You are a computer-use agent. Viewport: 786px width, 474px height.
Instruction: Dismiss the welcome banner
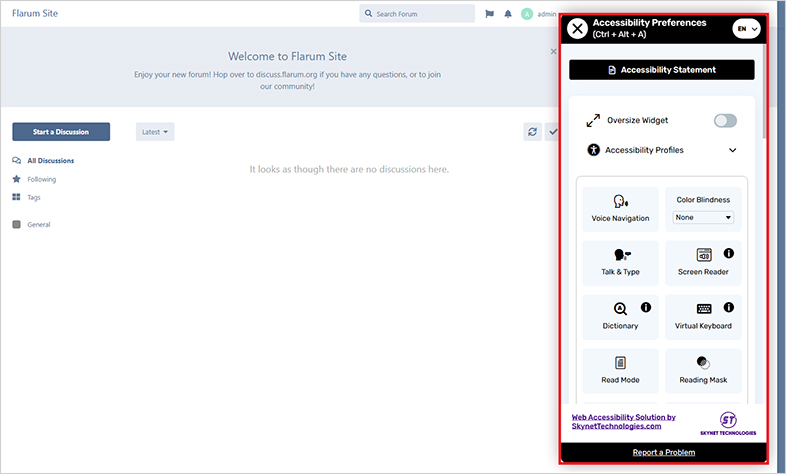[x=553, y=51]
